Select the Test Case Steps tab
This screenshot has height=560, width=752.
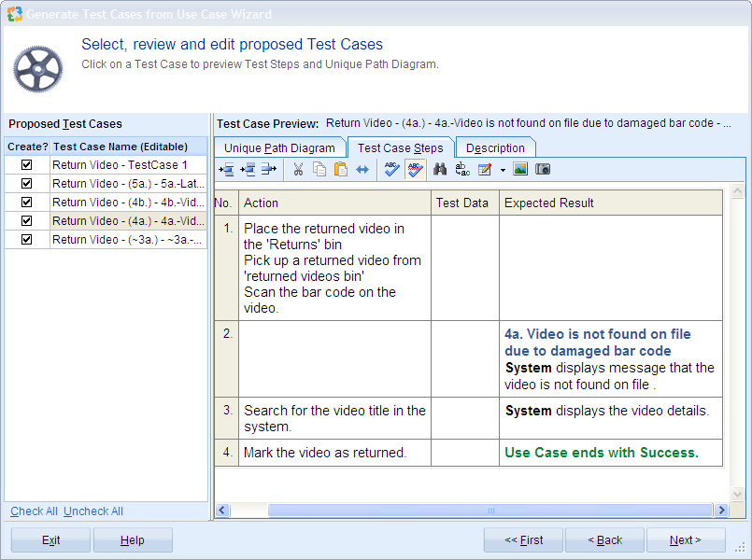tap(401, 148)
